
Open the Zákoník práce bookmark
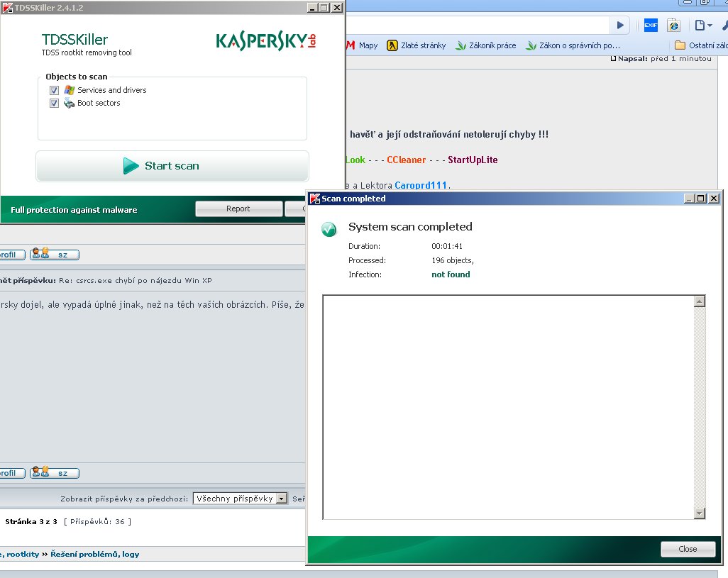485,45
